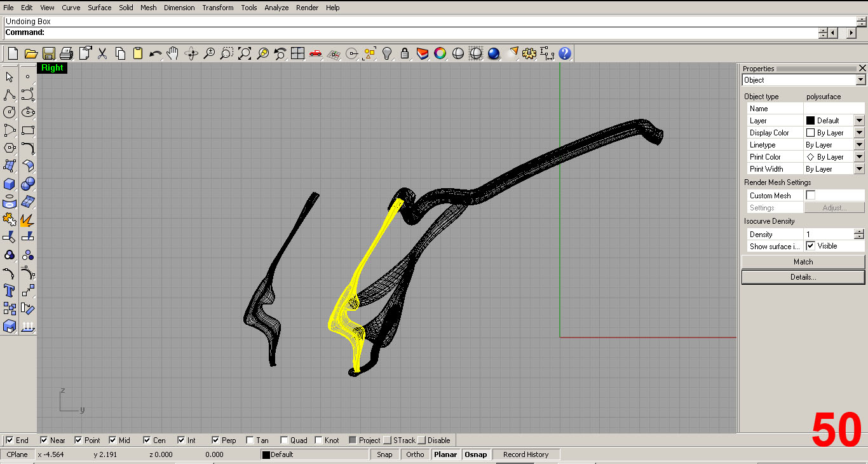Open the Object dropdown in Properties panel
This screenshot has width=868, height=464.
(x=860, y=80)
